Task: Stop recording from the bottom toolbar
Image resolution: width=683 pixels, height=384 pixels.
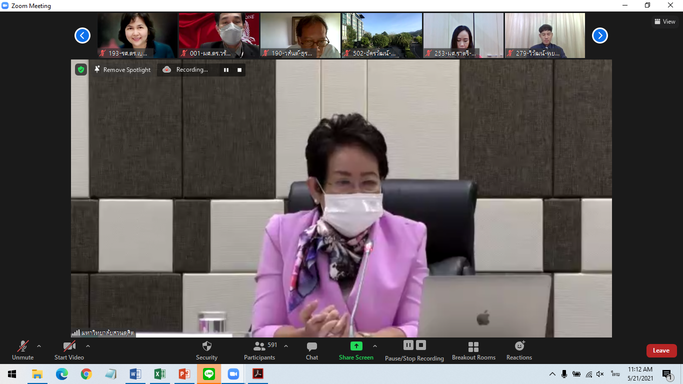Action: coord(421,345)
